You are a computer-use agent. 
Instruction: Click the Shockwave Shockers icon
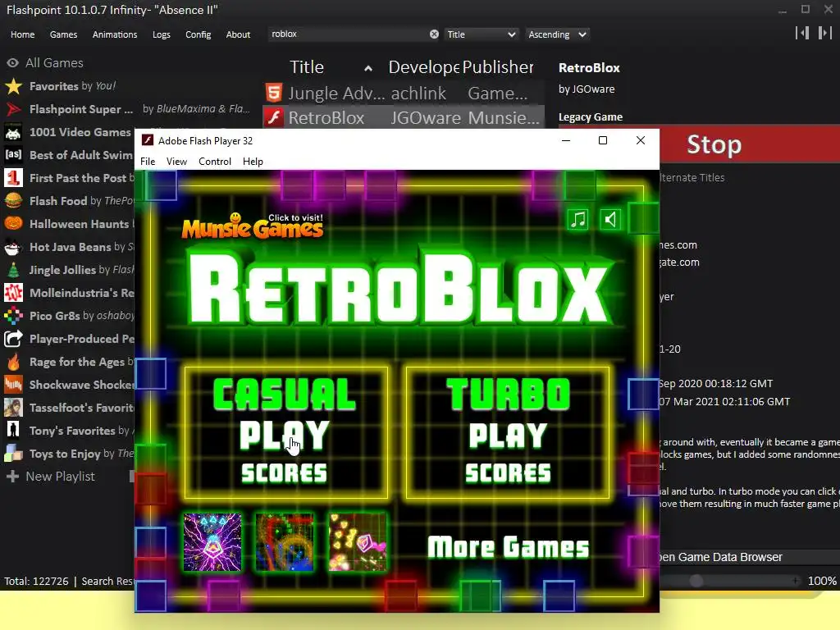coord(13,386)
